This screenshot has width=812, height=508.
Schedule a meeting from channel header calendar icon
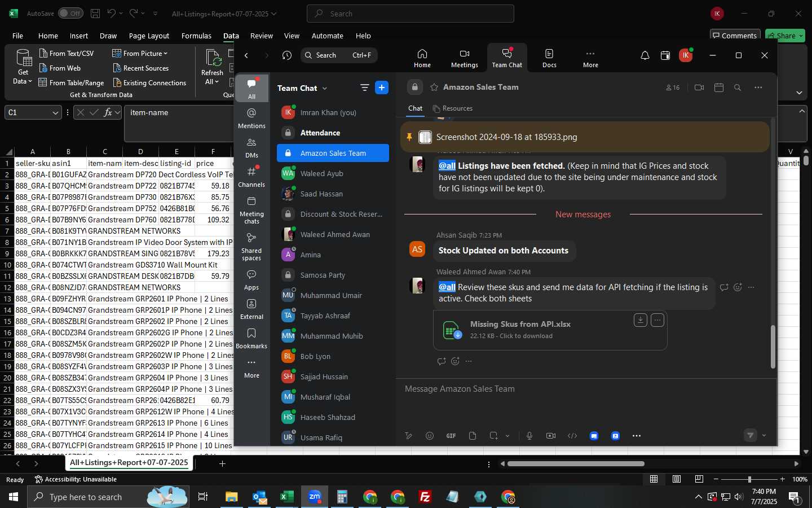pyautogui.click(x=719, y=87)
